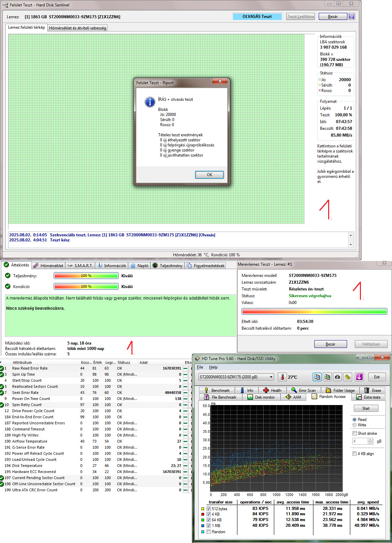Enable the 4 KB align checkbox
The height and width of the screenshot is (543, 392).
(x=354, y=454)
